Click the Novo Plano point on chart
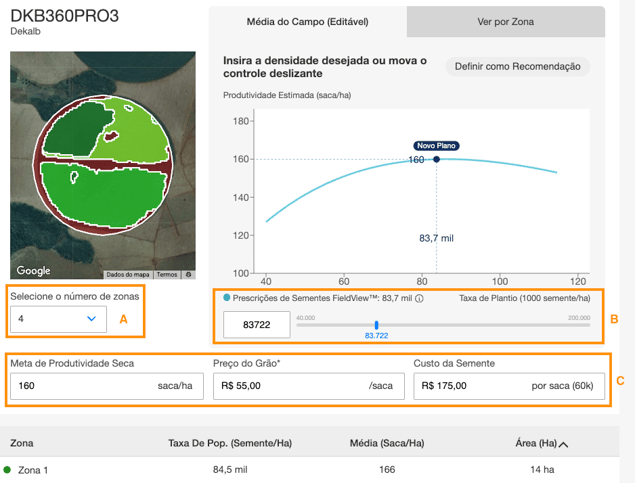This screenshot has width=635, height=483. pyautogui.click(x=436, y=159)
